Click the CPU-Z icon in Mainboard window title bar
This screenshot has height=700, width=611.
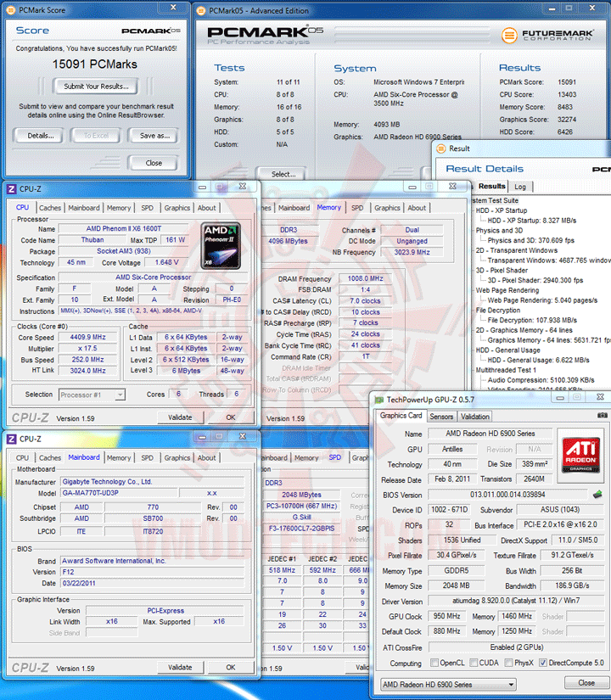coord(11,440)
